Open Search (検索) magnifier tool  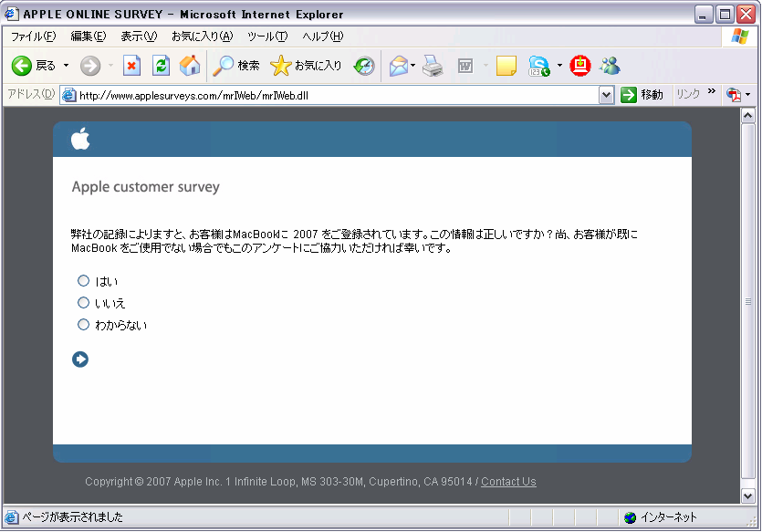pyautogui.click(x=236, y=66)
